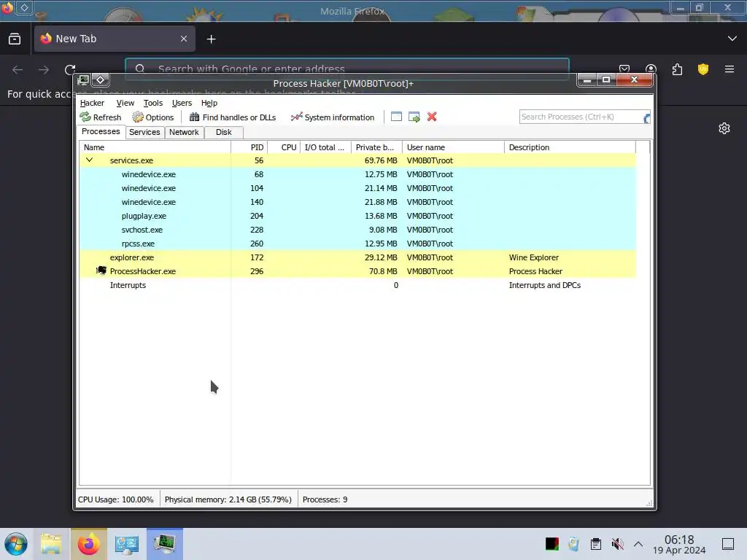Open new tab with plus button

tap(211, 39)
